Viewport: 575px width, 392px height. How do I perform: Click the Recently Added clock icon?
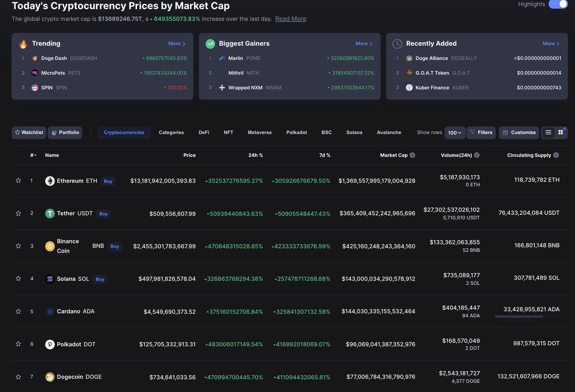pyautogui.click(x=397, y=44)
